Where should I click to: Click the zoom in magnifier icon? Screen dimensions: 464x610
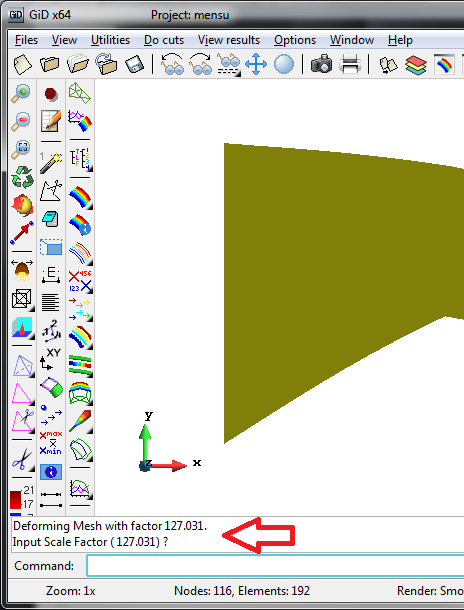(21, 94)
